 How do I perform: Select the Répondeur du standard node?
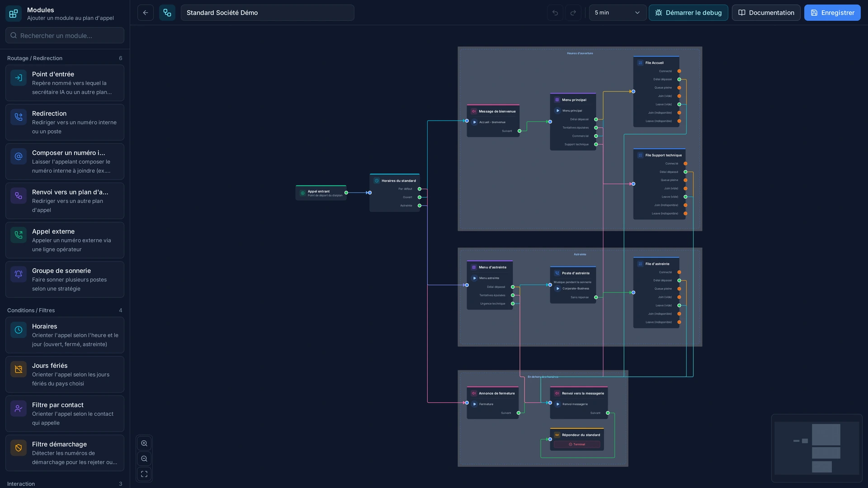point(577,439)
